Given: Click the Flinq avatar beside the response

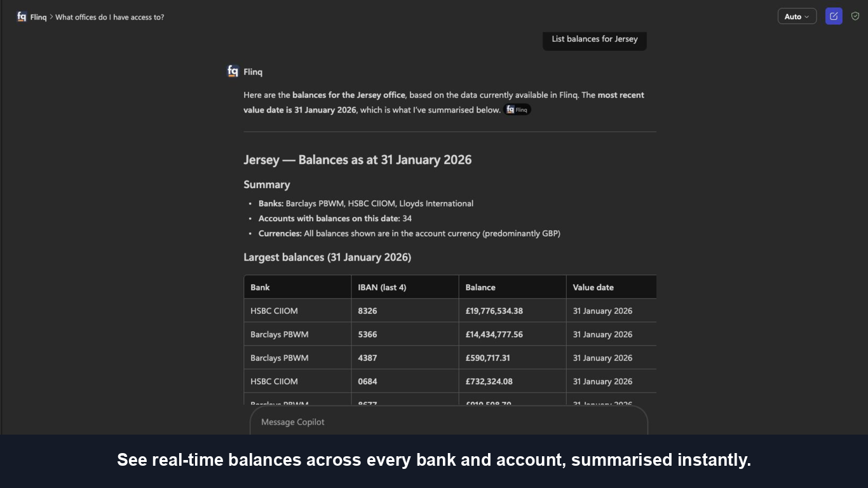Looking at the screenshot, I should click(x=233, y=71).
